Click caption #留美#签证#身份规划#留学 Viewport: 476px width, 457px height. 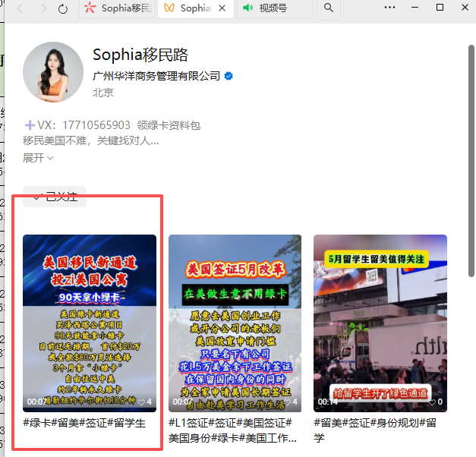375,430
